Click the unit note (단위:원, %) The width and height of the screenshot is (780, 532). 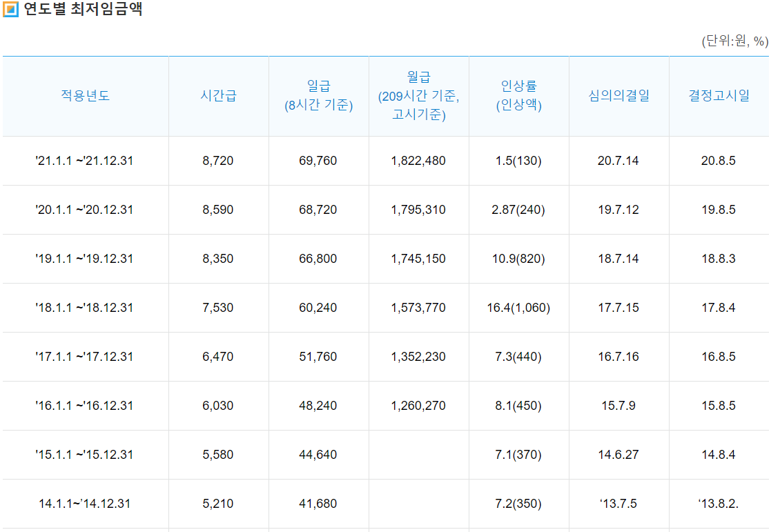point(734,41)
